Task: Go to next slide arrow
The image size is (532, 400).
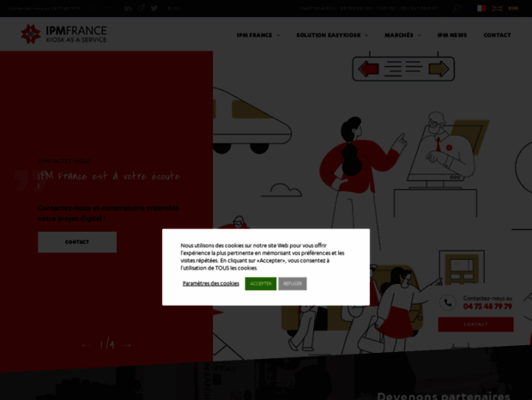Action: point(126,345)
